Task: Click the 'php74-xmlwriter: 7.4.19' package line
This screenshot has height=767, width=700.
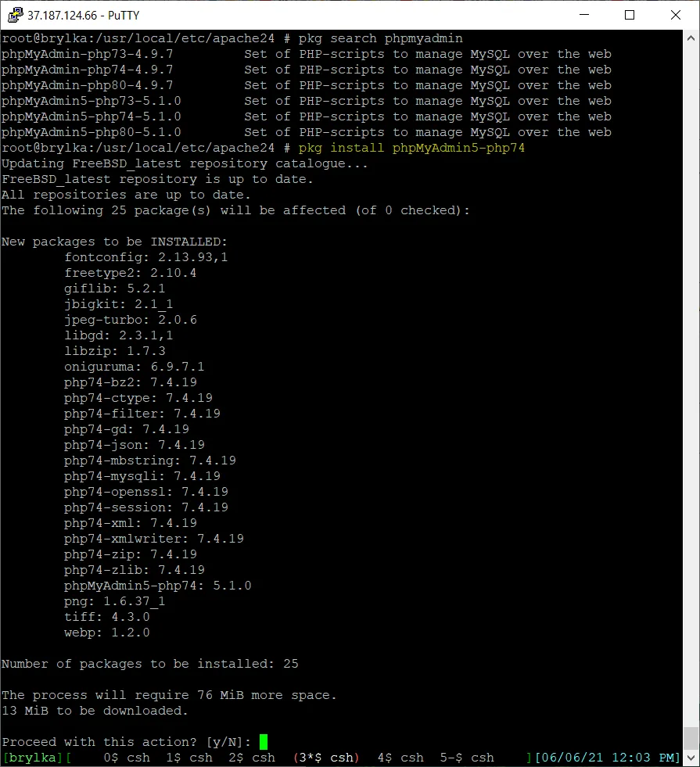Action: pyautogui.click(x=153, y=539)
